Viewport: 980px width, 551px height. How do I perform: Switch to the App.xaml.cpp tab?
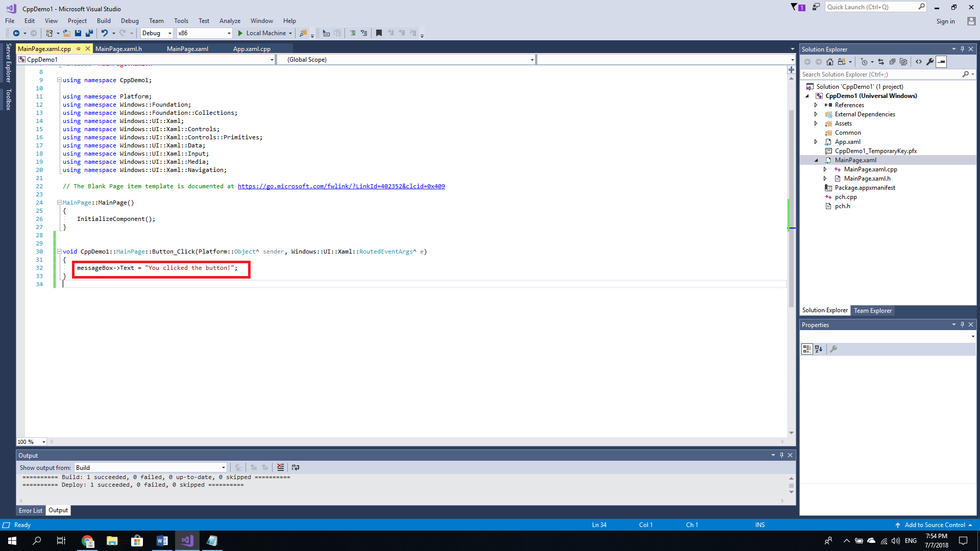click(252, 49)
